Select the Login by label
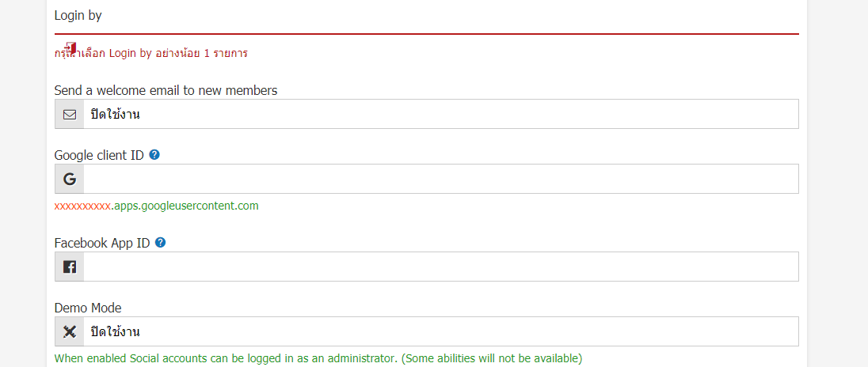The width and height of the screenshot is (868, 367). pos(78,16)
